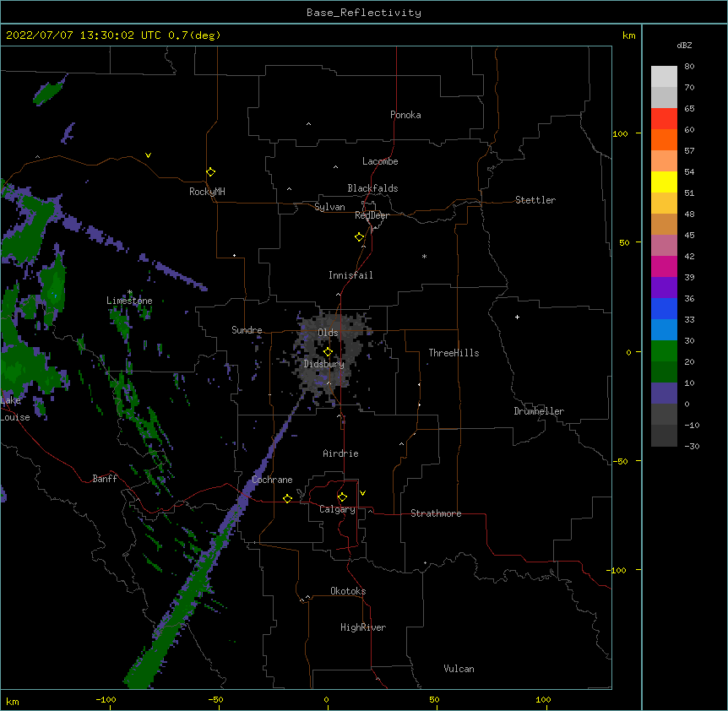The image size is (728, 711).
Task: Click the Okotoks label
Action: 348,591
